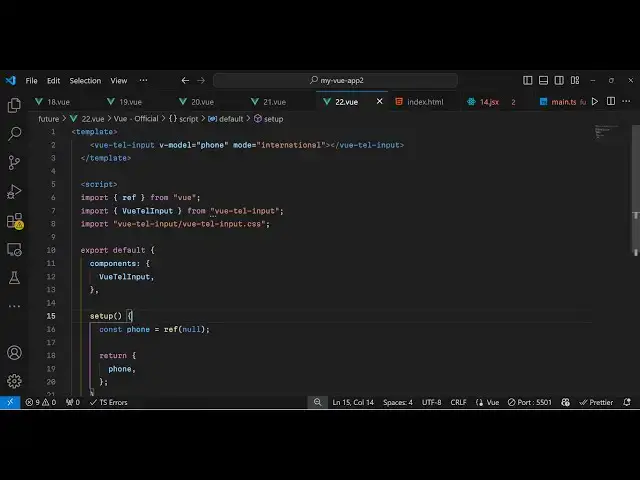
Task: Open Manage gear settings menu
Action: (x=14, y=381)
